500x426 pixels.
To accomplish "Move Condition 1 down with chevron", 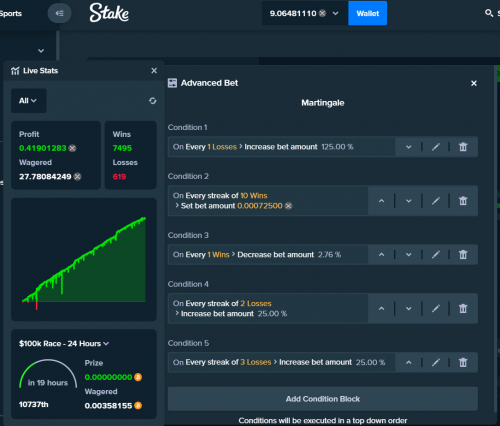I will [x=408, y=147].
